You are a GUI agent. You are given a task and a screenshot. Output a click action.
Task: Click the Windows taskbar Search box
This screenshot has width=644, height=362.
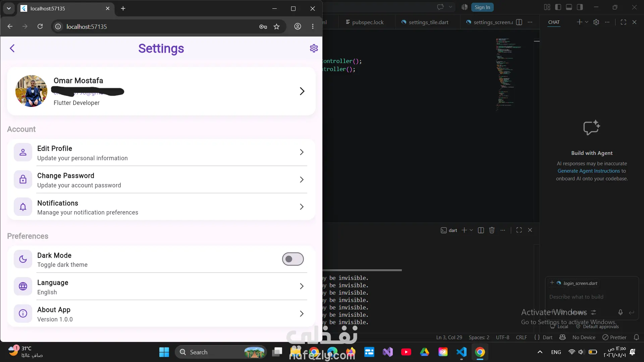point(221,352)
